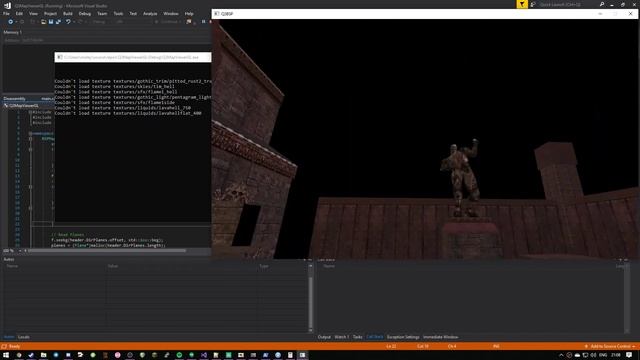The width and height of the screenshot is (640, 360).
Task: Click the Open File toolbar icon
Action: pos(43,22)
